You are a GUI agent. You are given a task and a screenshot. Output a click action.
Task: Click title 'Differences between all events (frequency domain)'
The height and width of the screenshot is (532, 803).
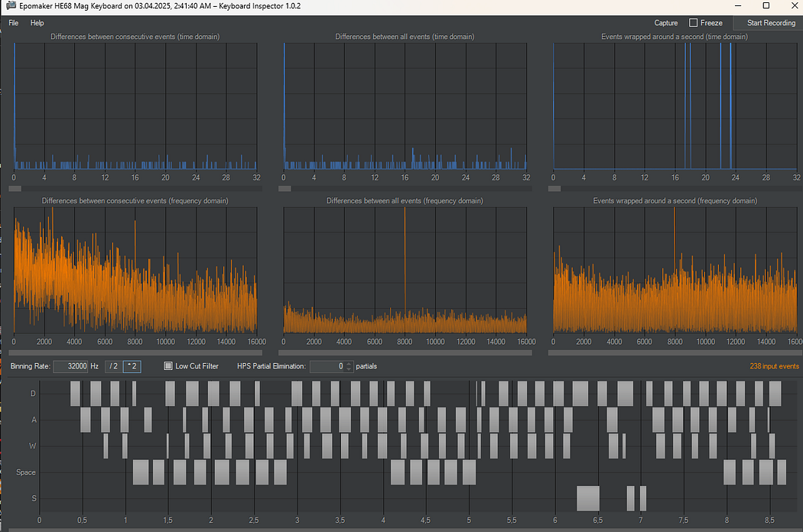tap(405, 201)
